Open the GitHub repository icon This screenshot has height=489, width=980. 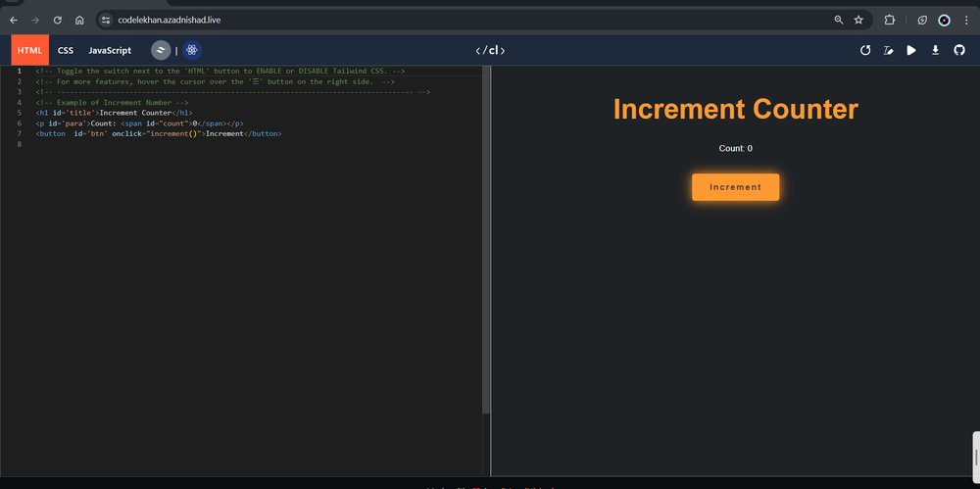click(x=958, y=50)
